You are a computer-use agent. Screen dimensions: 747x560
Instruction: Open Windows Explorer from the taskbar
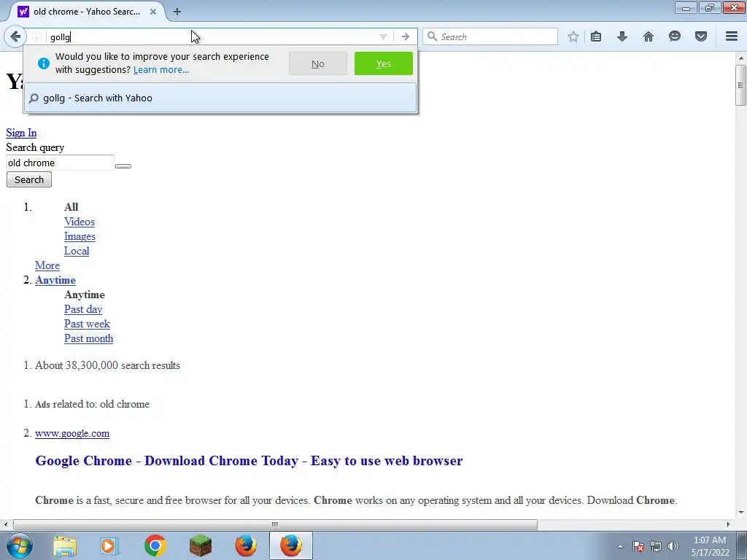point(65,545)
